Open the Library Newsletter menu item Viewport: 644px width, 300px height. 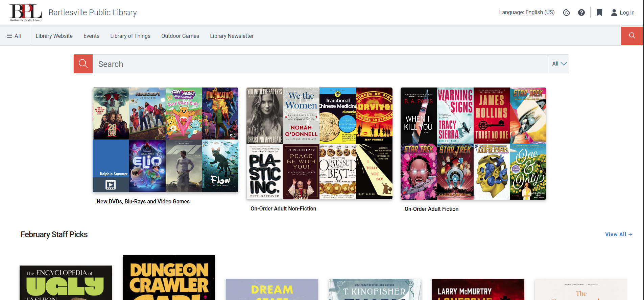point(232,36)
